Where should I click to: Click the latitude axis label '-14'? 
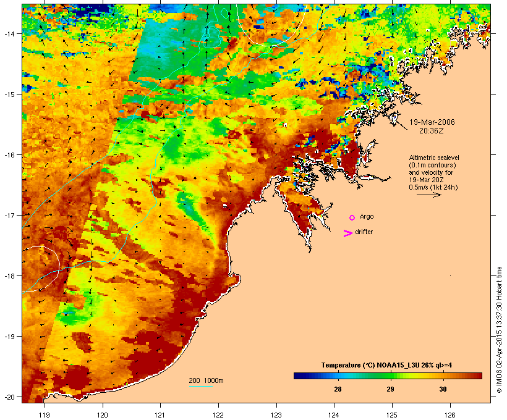(9, 33)
